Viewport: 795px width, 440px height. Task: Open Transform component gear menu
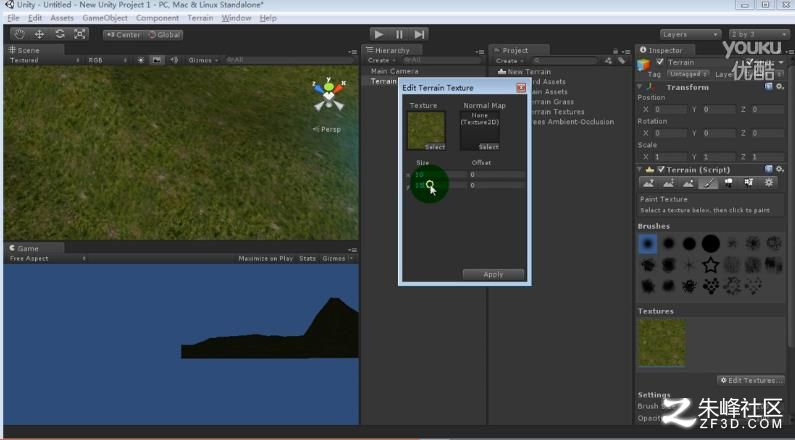click(780, 87)
